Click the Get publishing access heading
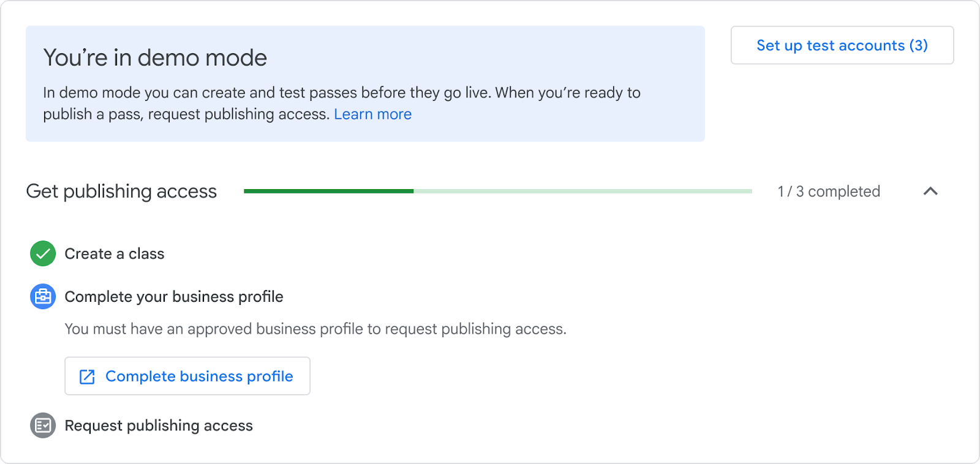 pyautogui.click(x=121, y=192)
